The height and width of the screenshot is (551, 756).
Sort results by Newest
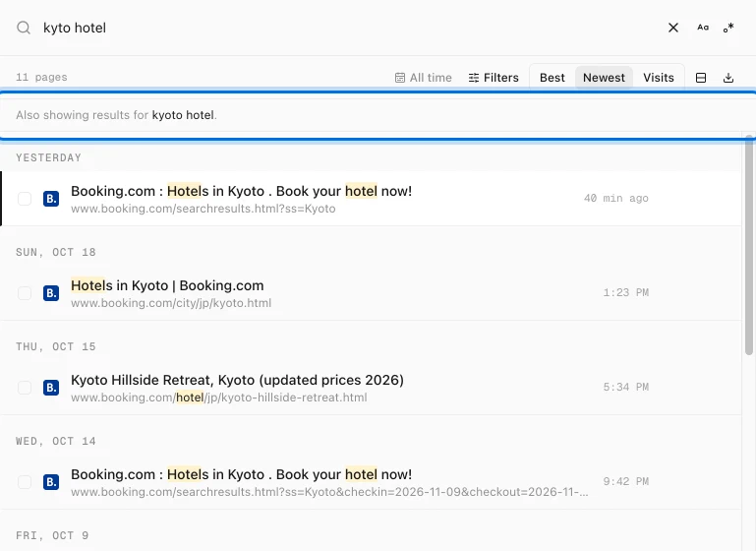click(x=604, y=78)
